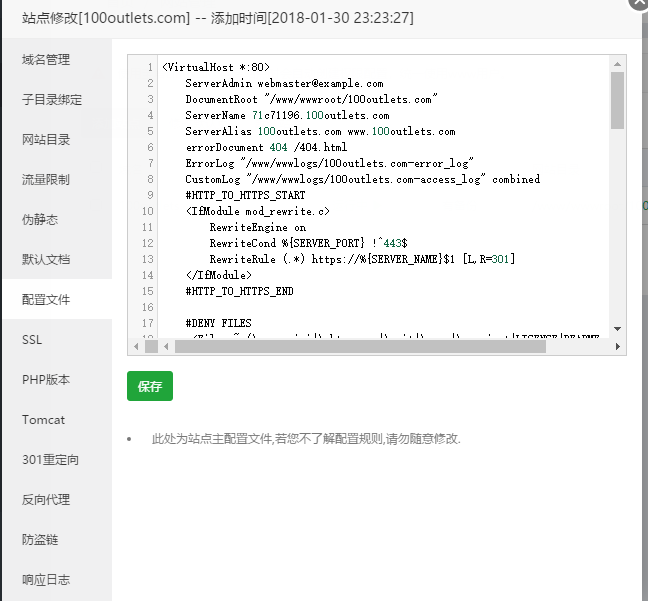
Task: Open 流量限制 settings tab
Action: pos(57,180)
